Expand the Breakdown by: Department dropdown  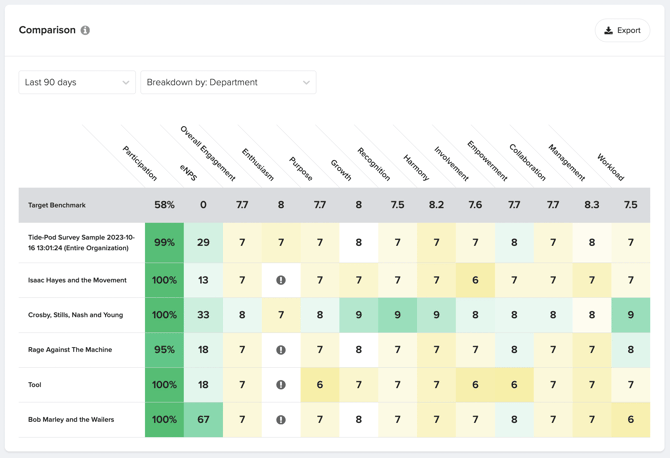pyautogui.click(x=228, y=83)
